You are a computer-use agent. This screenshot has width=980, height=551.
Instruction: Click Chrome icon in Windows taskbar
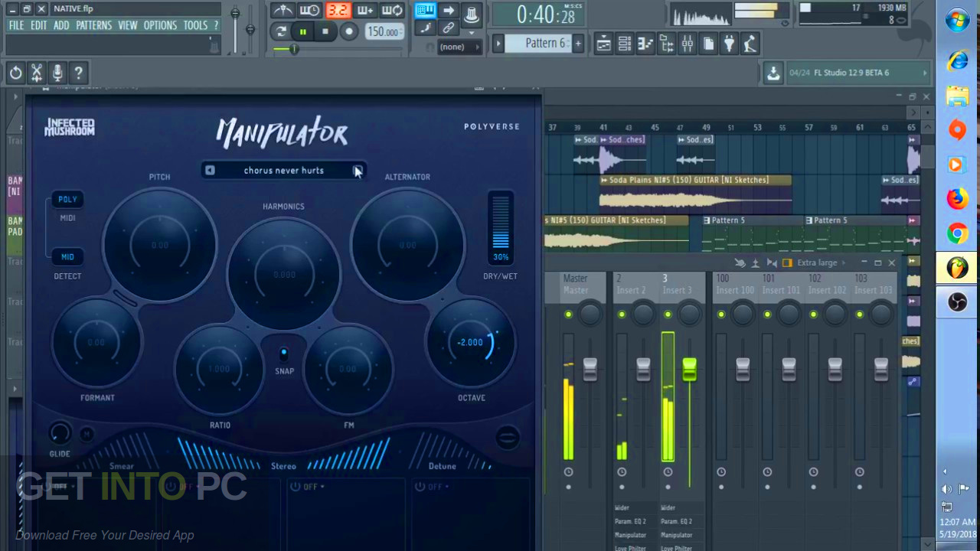(957, 233)
